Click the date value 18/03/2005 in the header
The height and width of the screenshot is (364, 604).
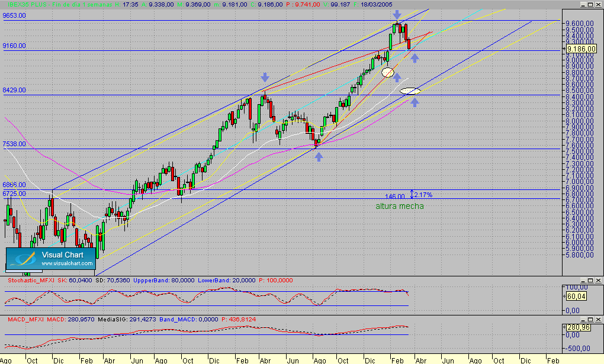coord(377,5)
